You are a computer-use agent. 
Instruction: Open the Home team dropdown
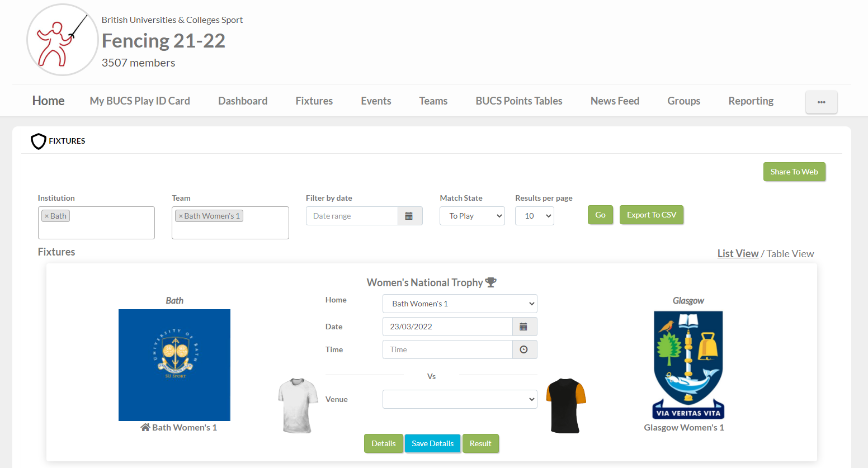(459, 304)
